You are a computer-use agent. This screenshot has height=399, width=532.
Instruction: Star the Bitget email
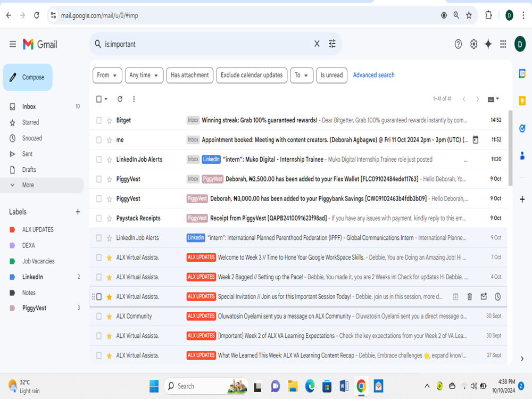click(109, 120)
